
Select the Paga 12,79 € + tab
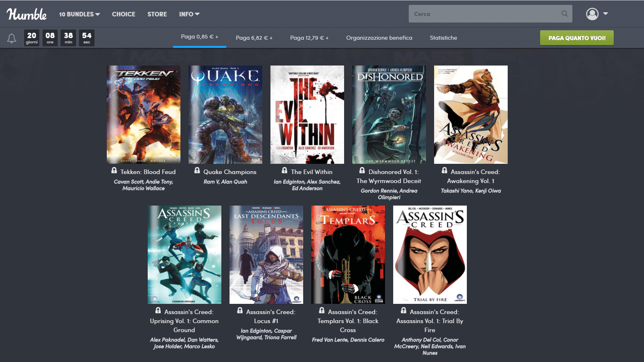(309, 38)
